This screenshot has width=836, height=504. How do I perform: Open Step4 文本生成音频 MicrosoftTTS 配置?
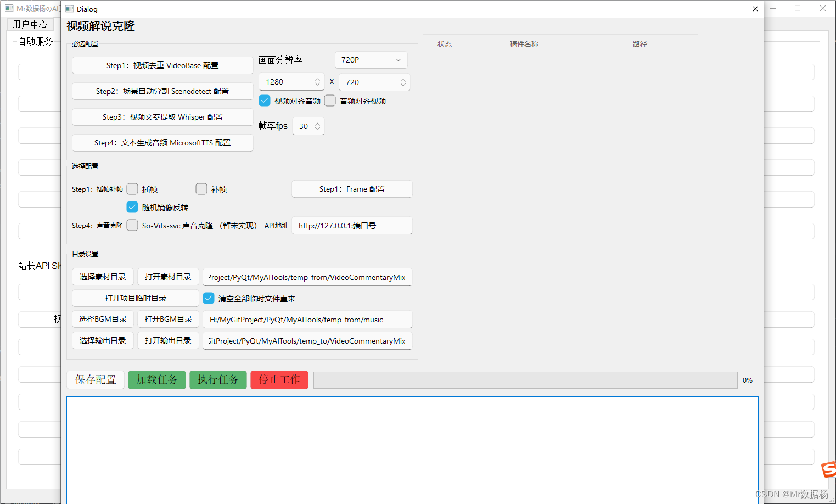pos(162,143)
